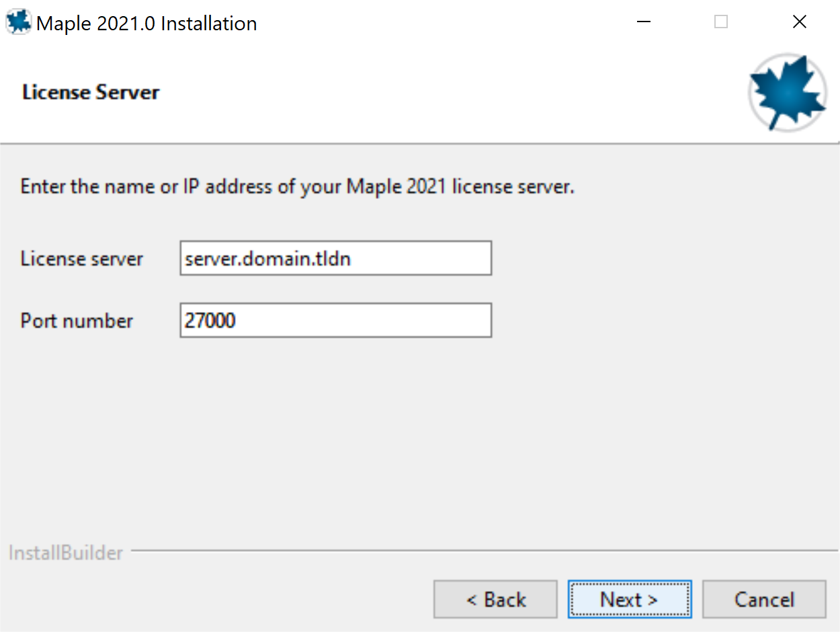The height and width of the screenshot is (632, 840).
Task: Click the "Maple 2021.0 Installation" window title
Action: pos(146,24)
